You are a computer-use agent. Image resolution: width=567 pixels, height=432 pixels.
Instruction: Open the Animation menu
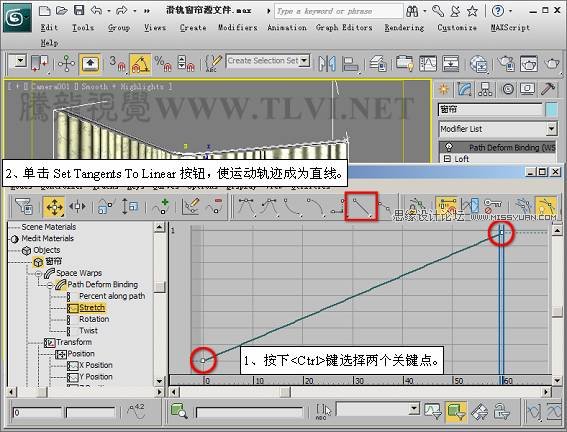tap(287, 27)
